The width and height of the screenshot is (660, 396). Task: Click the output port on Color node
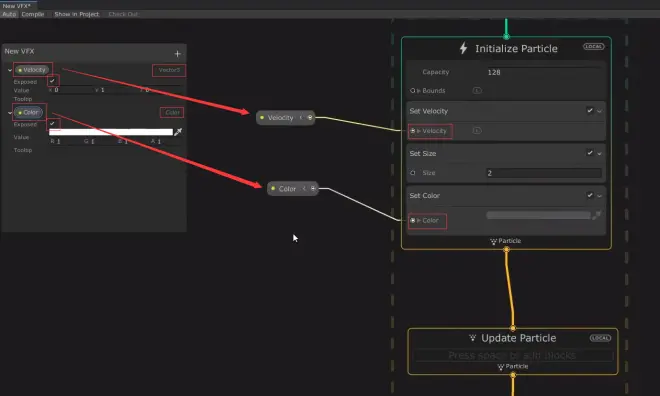(313, 189)
